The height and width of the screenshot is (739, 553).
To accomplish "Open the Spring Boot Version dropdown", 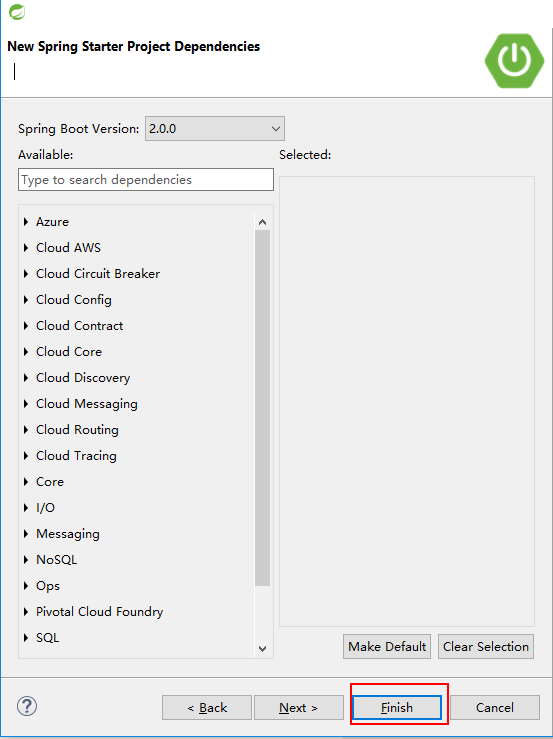I will (215, 129).
